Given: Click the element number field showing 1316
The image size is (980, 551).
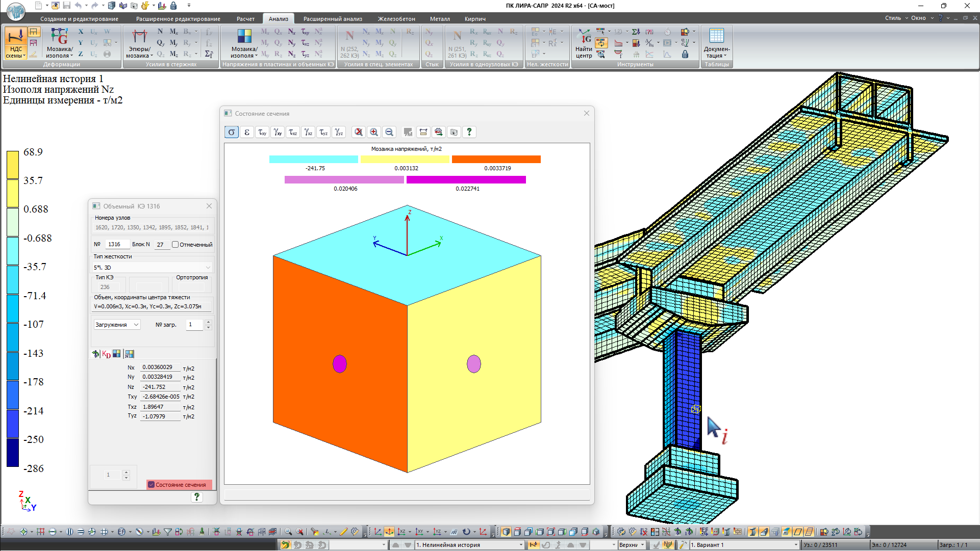Looking at the screenshot, I should tap(117, 245).
